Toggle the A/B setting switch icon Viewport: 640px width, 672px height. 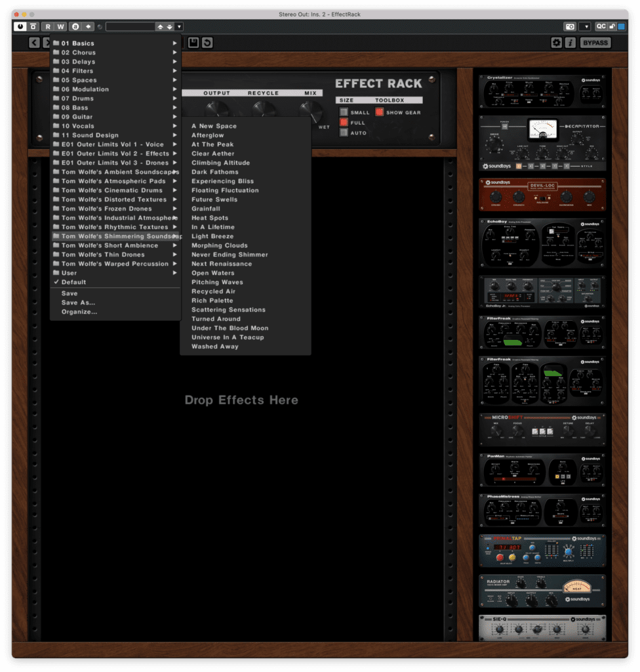pos(75,26)
